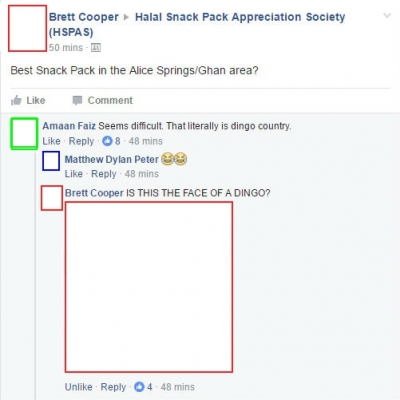Screen dimensions: 400x400
Task: Like Amaan Faiz's comment
Action: tap(51, 141)
